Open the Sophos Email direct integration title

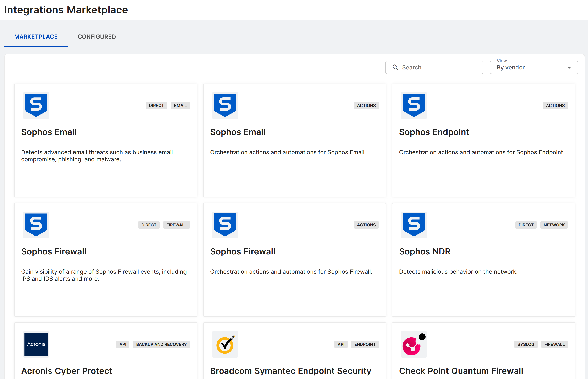pyautogui.click(x=49, y=132)
